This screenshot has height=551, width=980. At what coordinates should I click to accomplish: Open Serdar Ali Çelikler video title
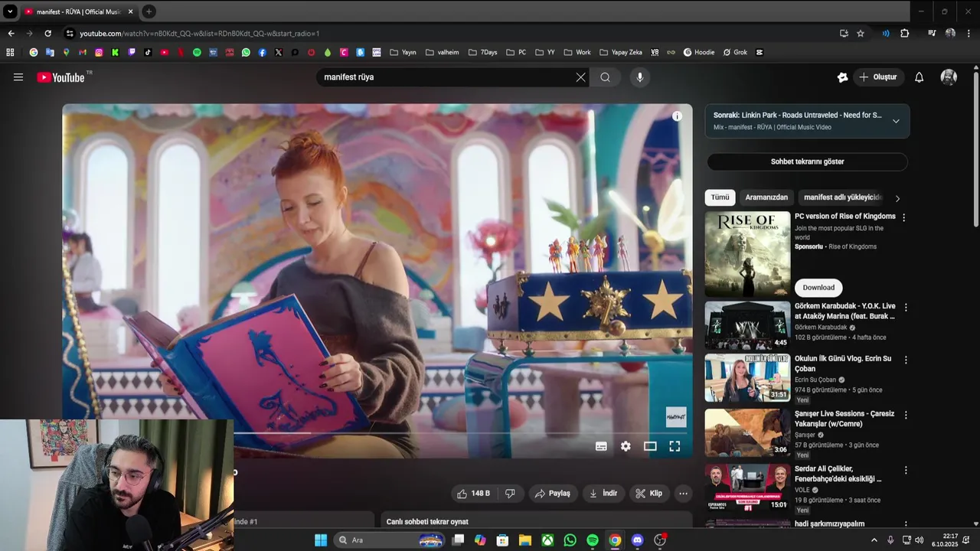tap(838, 474)
